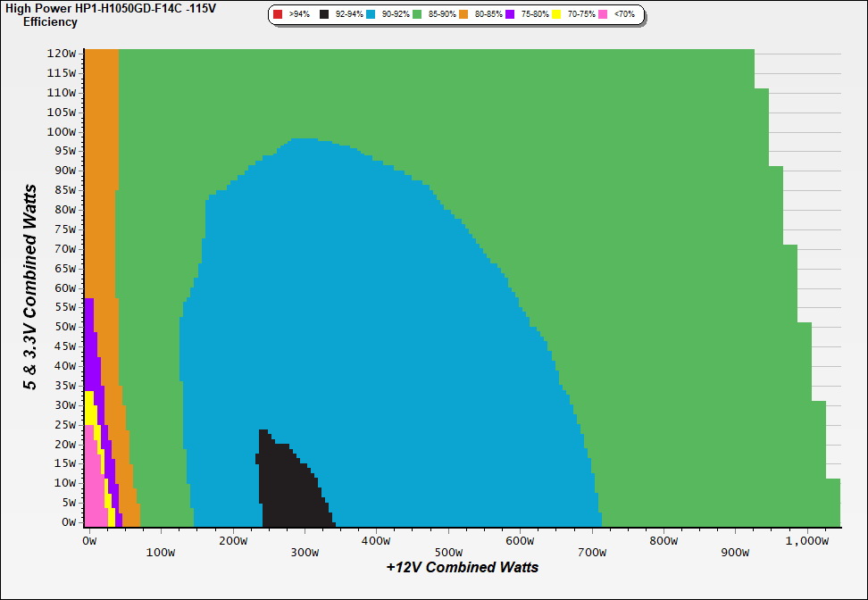Click the +12V Combined Watts axis label
The height and width of the screenshot is (600, 868).
point(463,567)
